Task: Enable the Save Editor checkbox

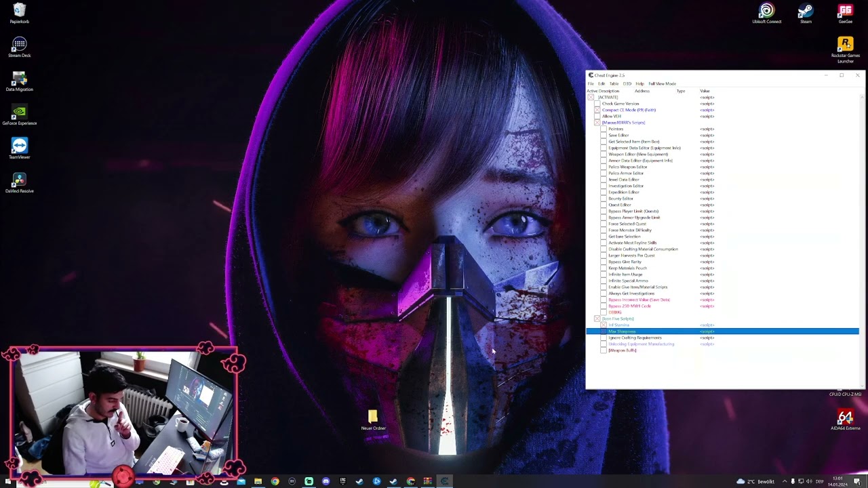Action: click(604, 136)
